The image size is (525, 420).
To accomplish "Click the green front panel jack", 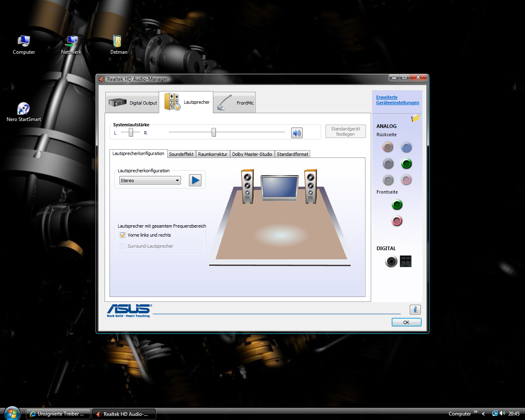I will coord(397,205).
